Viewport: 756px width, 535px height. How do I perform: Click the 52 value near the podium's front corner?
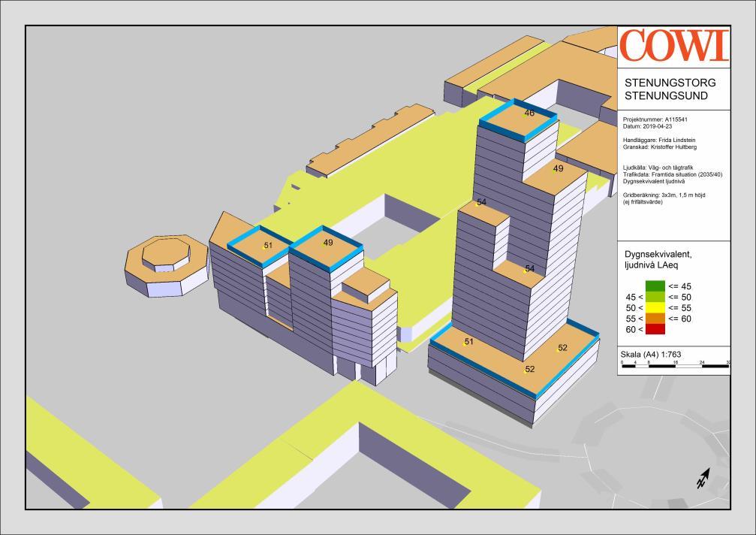(530, 369)
